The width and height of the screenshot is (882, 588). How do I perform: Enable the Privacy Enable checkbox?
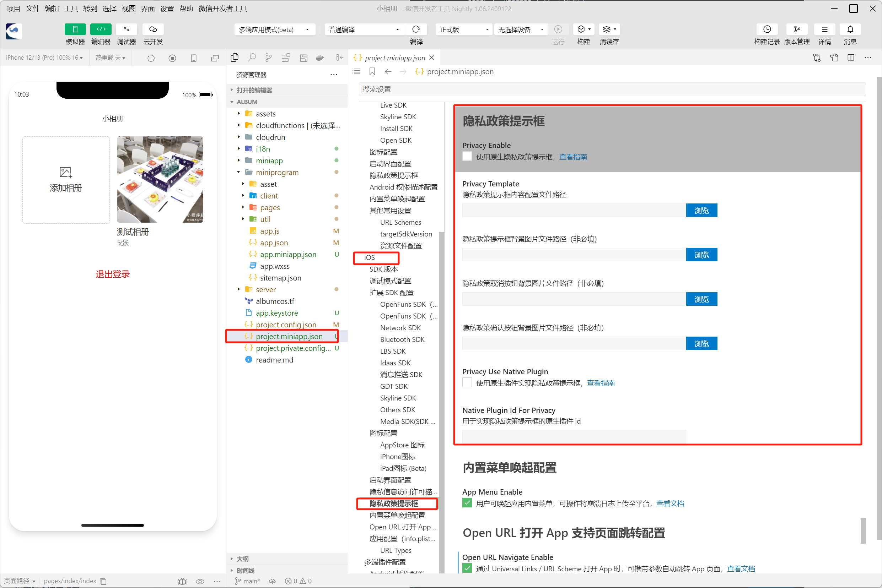[x=467, y=156]
